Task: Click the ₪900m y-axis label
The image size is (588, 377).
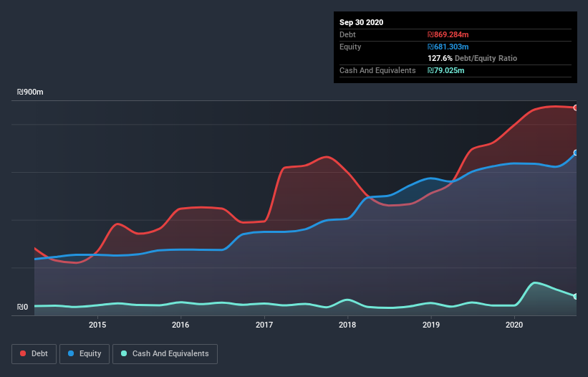Action: pos(30,92)
